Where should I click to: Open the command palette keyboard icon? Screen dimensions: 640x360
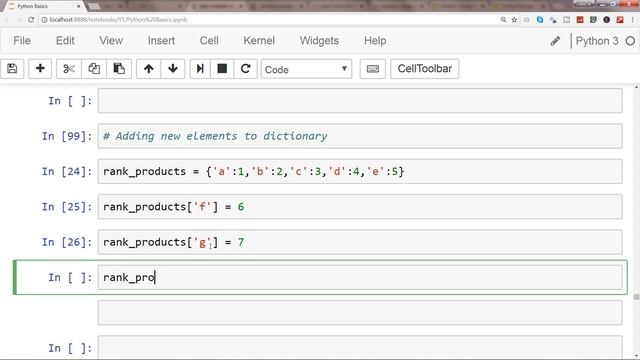pyautogui.click(x=373, y=69)
